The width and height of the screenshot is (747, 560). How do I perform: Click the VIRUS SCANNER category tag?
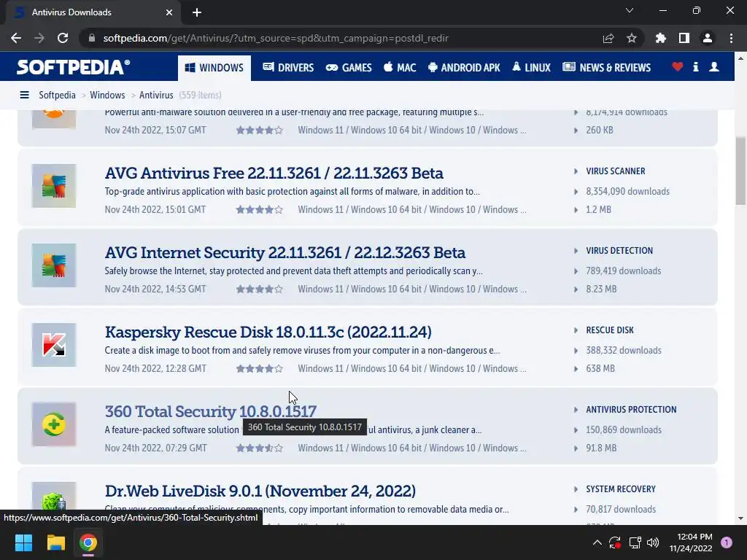coord(616,171)
